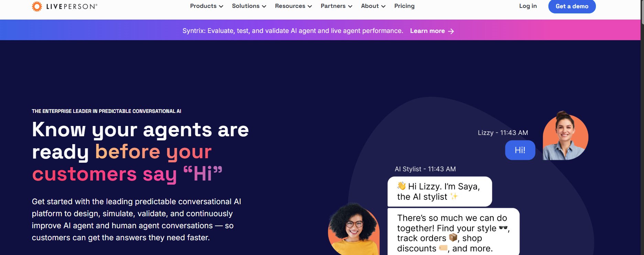Screen dimensions: 644x255
Task: Expand the Products chevron arrow
Action: pyautogui.click(x=221, y=7)
